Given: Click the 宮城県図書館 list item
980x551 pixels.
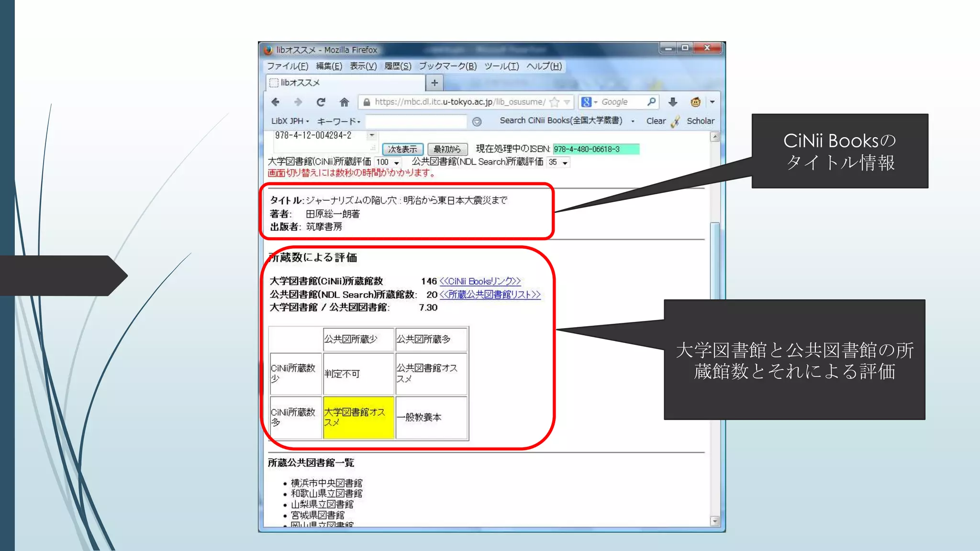Looking at the screenshot, I should (x=317, y=516).
